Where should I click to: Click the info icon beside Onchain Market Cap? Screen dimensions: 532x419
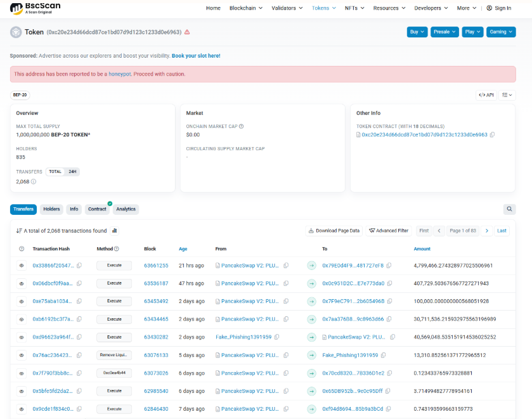pyautogui.click(x=242, y=126)
